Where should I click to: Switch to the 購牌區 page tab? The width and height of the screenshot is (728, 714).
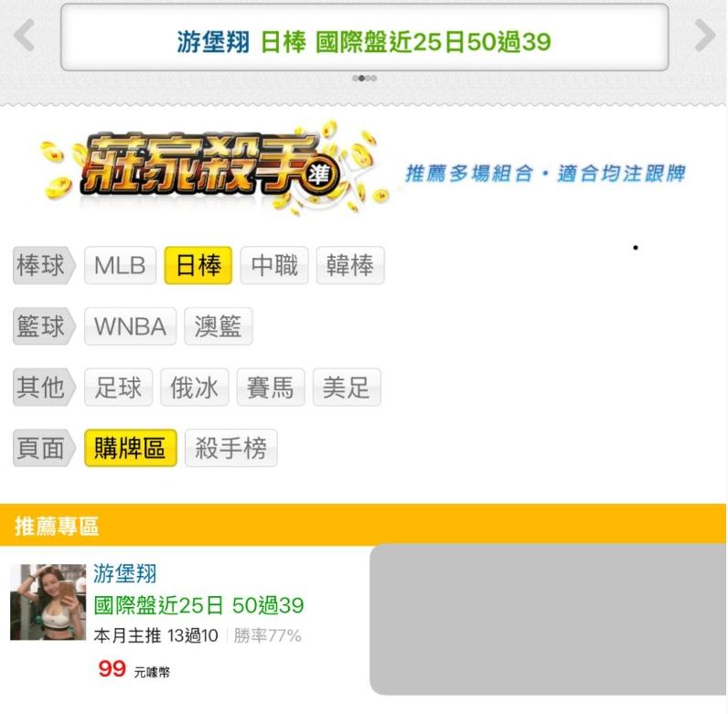131,448
